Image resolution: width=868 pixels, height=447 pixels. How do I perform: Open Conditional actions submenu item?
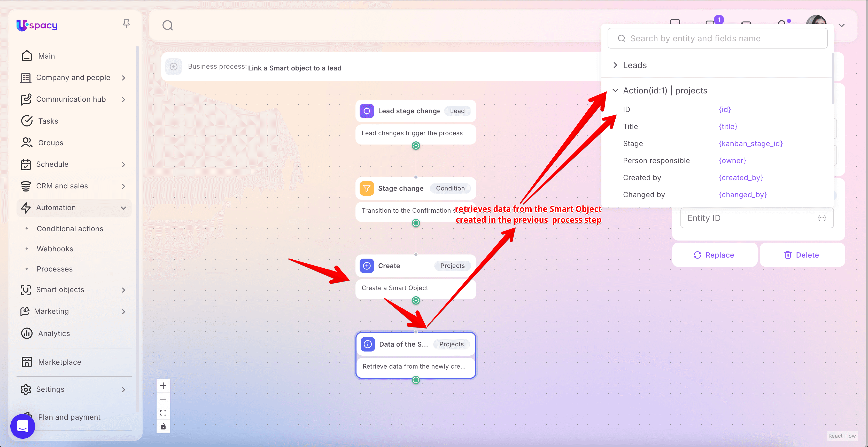point(70,229)
